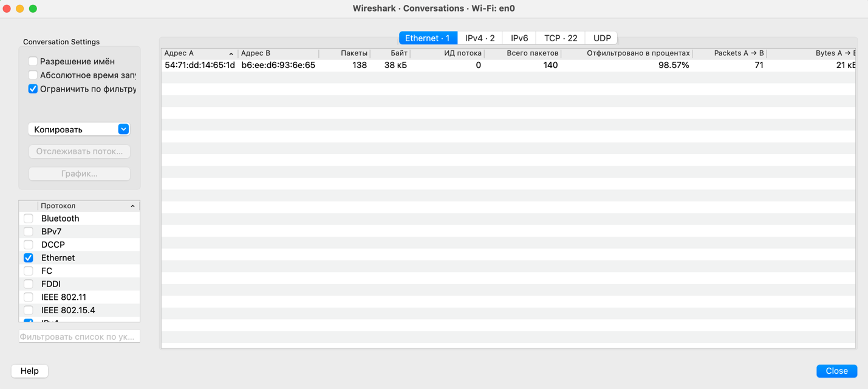The image size is (868, 389).
Task: Open the Копировать dropdown menu
Action: [79, 129]
